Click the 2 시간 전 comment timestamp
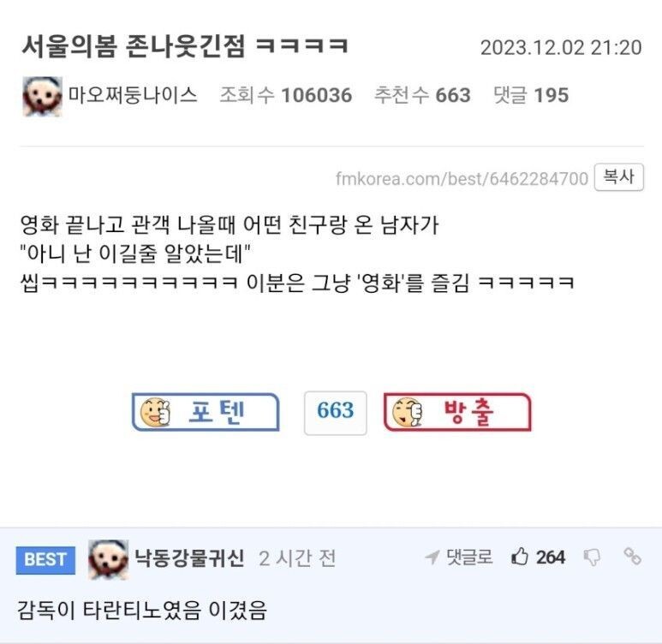 pyautogui.click(x=297, y=558)
